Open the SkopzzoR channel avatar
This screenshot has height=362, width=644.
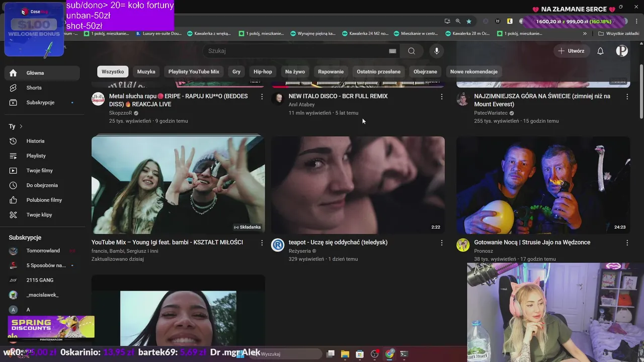(98, 99)
